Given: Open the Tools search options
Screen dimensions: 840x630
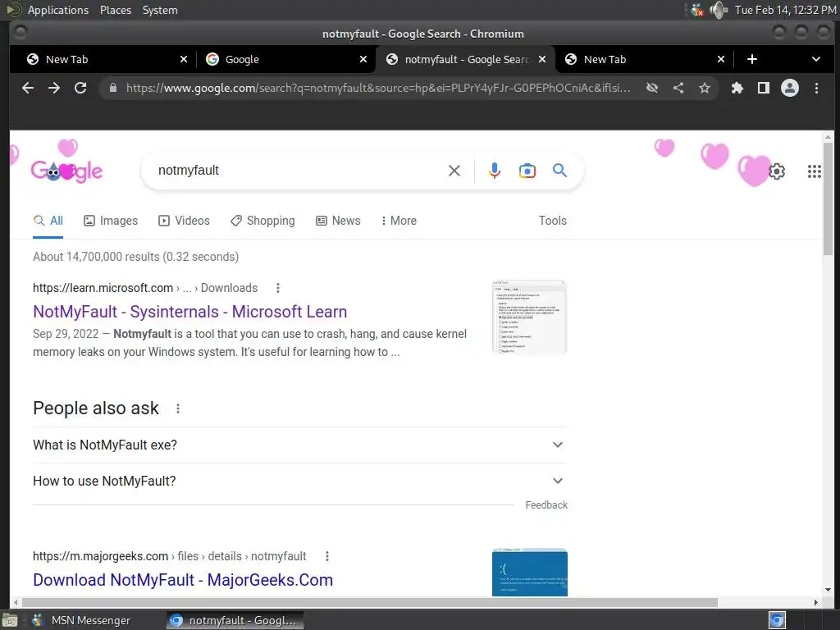Looking at the screenshot, I should pos(552,221).
